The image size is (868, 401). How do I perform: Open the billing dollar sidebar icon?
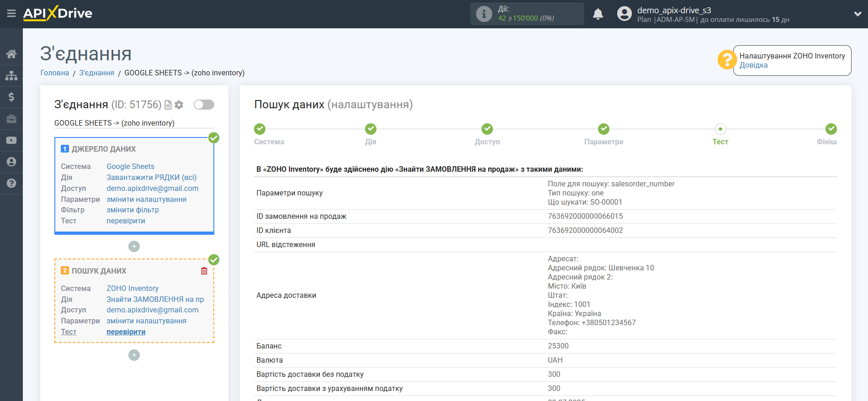[11, 97]
